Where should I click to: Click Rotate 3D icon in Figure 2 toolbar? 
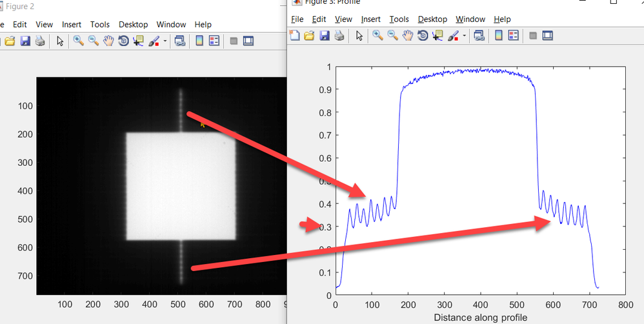point(123,41)
